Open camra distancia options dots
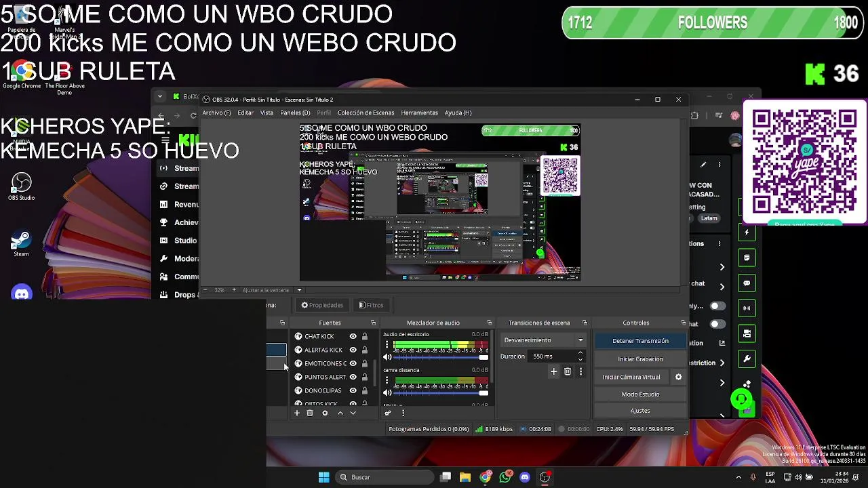Image resolution: width=868 pixels, height=488 pixels. [387, 380]
